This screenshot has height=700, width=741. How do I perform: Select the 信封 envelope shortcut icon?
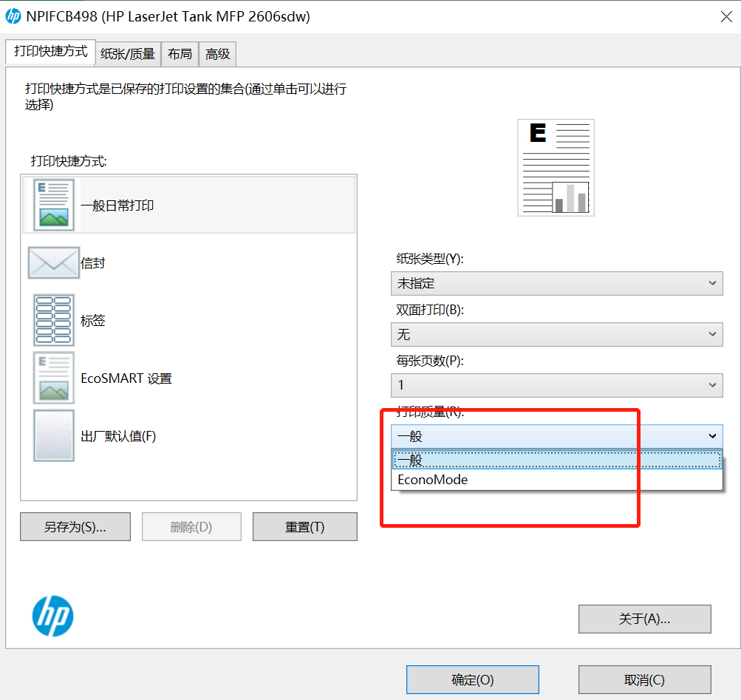53,262
